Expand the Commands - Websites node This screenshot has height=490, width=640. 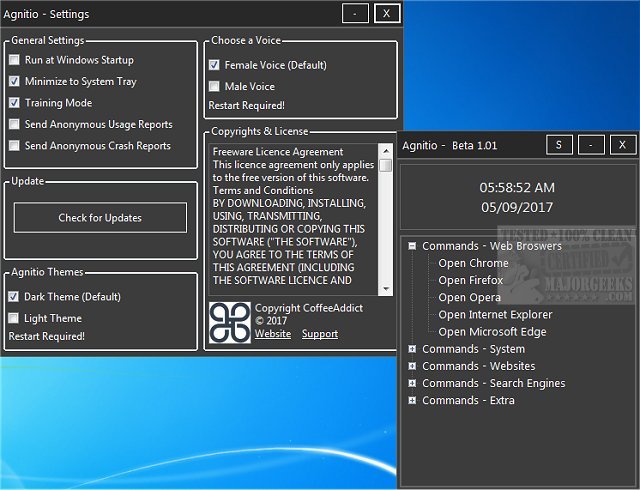pos(412,366)
